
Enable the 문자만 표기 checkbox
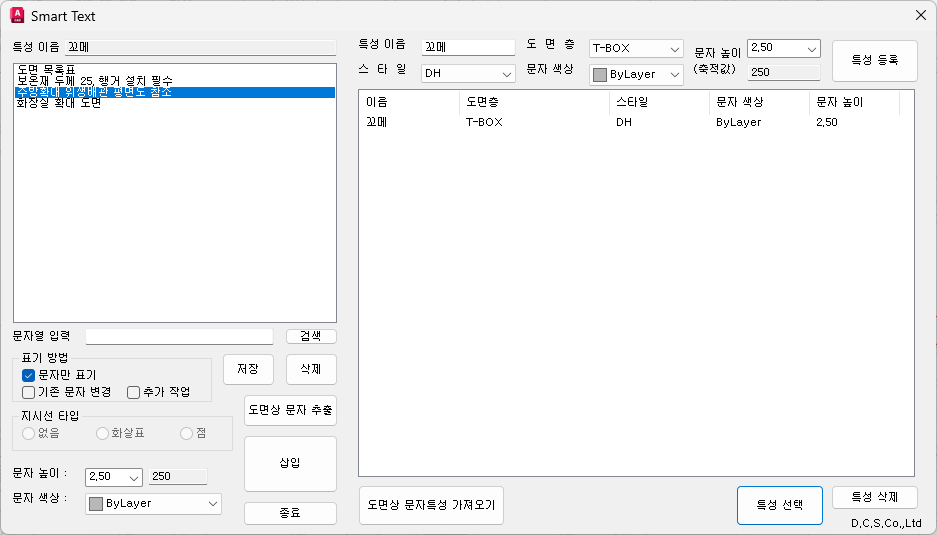pos(29,375)
